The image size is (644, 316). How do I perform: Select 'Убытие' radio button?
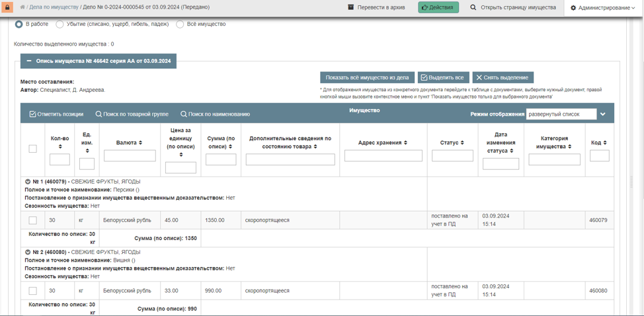[60, 24]
